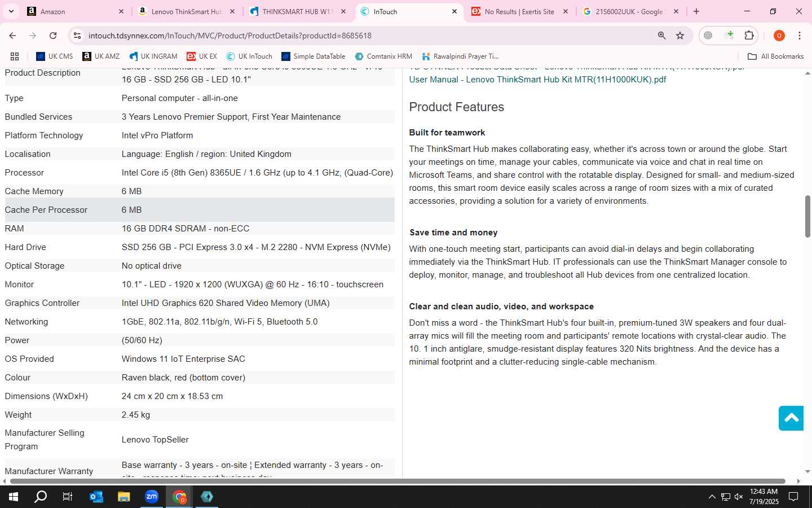
Task: Click the Cache Per Processor row label
Action: point(46,210)
